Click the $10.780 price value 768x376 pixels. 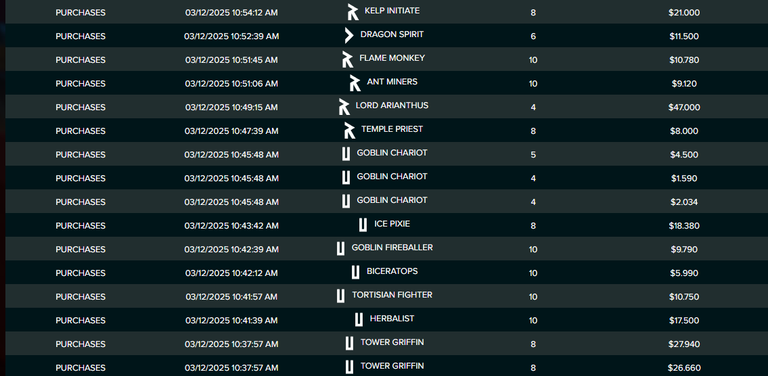(x=684, y=60)
